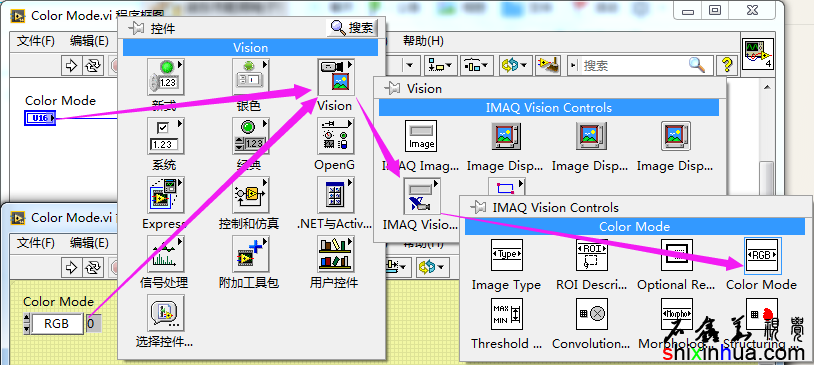Pick the ROI Descriptor control icon
The width and height of the screenshot is (814, 365).
(x=592, y=255)
